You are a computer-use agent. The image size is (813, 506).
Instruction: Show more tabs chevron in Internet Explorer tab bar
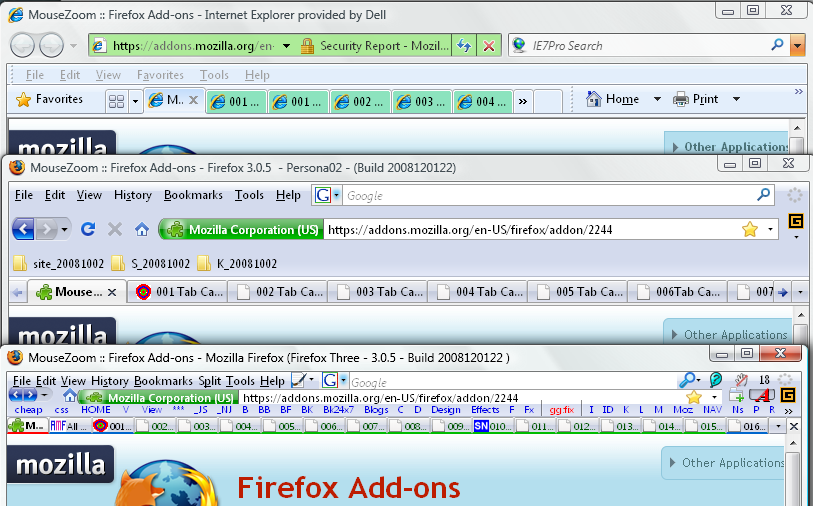523,101
